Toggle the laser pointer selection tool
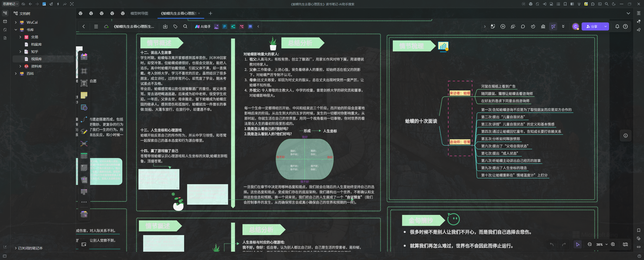The height and width of the screenshot is (260, 644). [553, 26]
